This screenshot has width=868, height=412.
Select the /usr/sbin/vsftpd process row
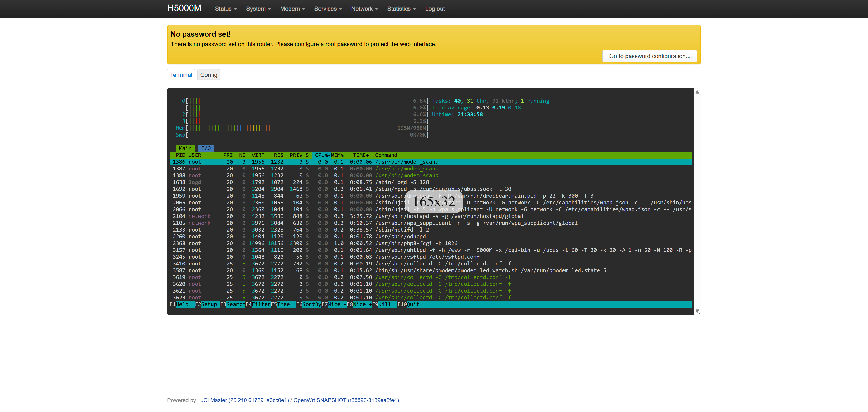click(x=430, y=257)
